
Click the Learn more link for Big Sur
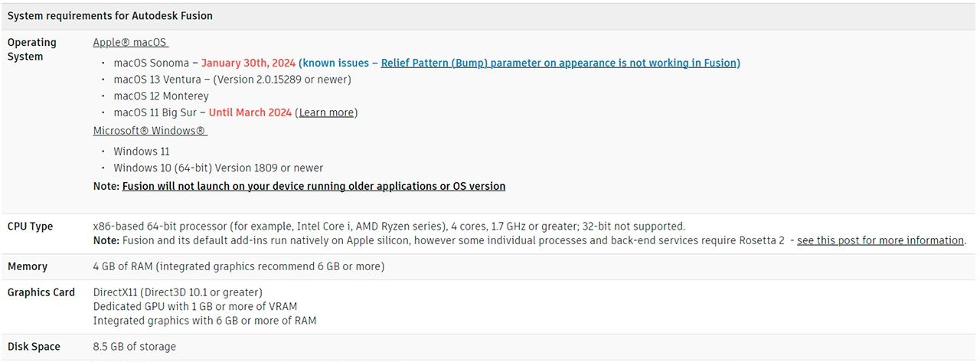[x=326, y=113]
